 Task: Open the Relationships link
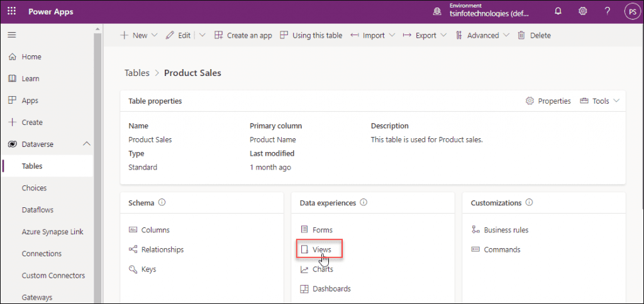click(163, 249)
